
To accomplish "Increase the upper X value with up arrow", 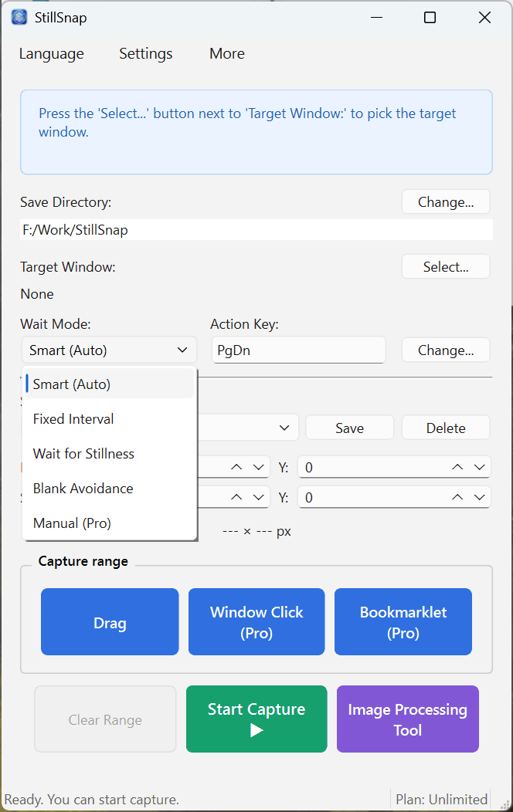I will (x=237, y=467).
